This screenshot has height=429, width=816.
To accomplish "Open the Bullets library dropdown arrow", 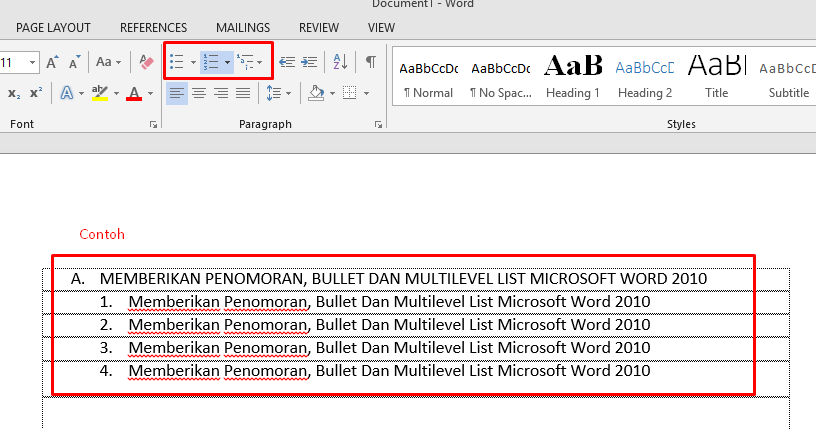I will [x=193, y=62].
